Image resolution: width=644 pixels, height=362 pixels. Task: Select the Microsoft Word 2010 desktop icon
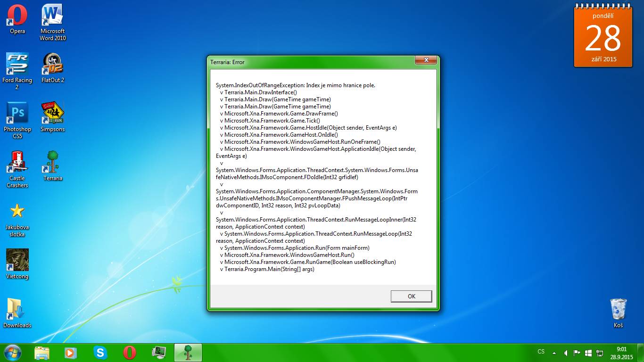coord(53,22)
